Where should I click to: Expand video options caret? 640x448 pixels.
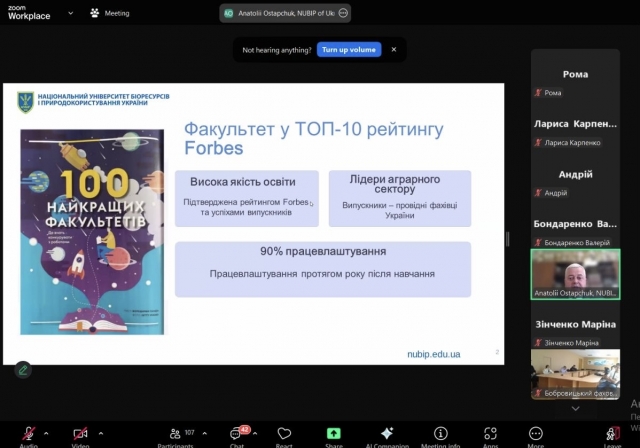101,433
